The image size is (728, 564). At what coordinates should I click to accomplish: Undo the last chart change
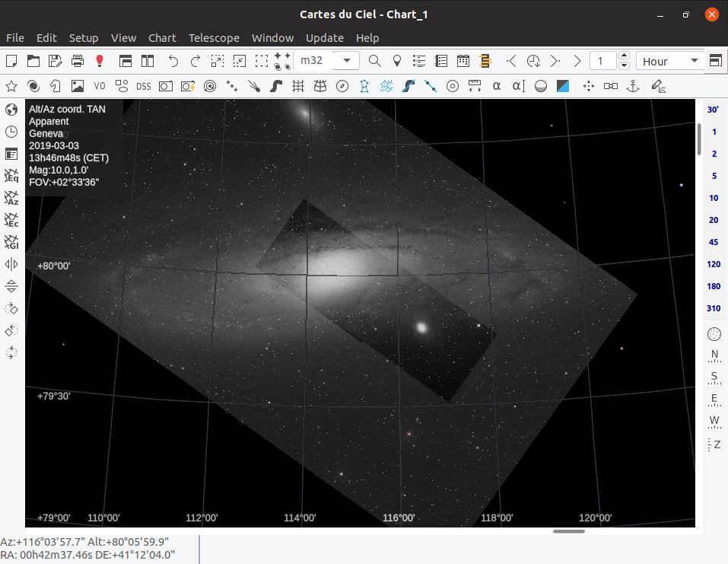click(173, 61)
